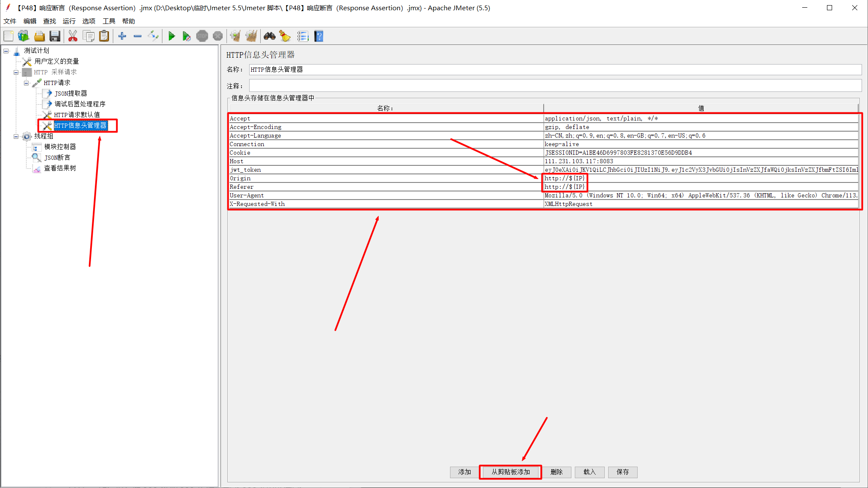Open the Templates toolbar icon

pos(24,36)
